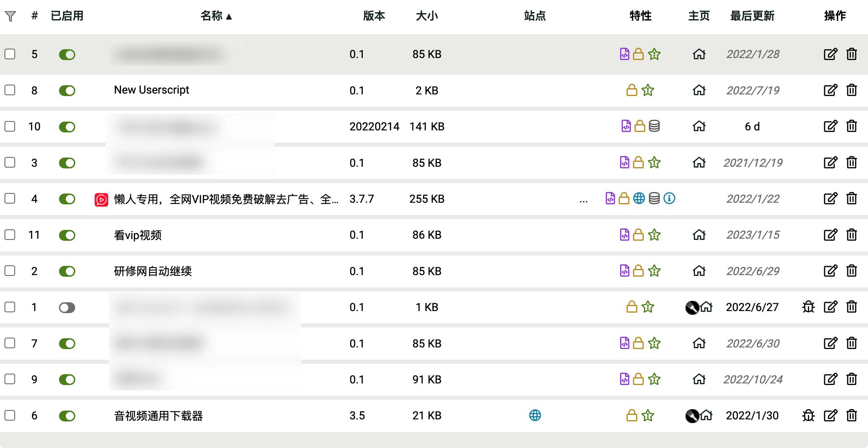Open the filter icon in header

click(x=10, y=16)
